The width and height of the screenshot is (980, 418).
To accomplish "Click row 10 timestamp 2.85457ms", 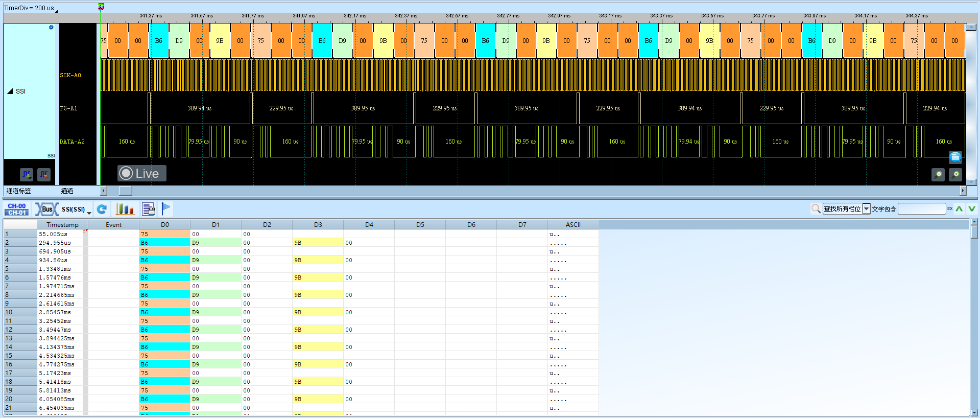I will [55, 312].
